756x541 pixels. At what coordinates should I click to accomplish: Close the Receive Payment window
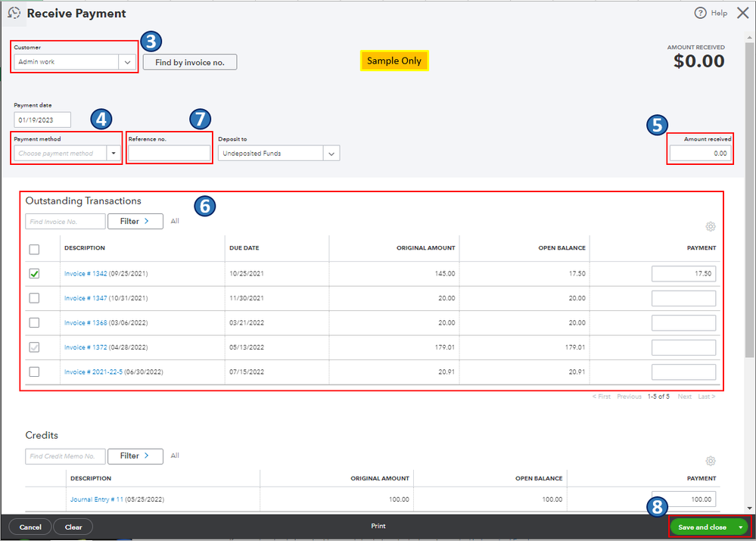coord(743,13)
